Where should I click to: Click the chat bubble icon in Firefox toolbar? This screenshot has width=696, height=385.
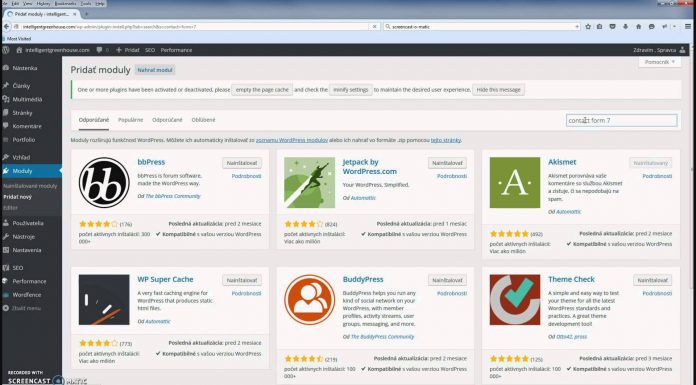coord(652,27)
